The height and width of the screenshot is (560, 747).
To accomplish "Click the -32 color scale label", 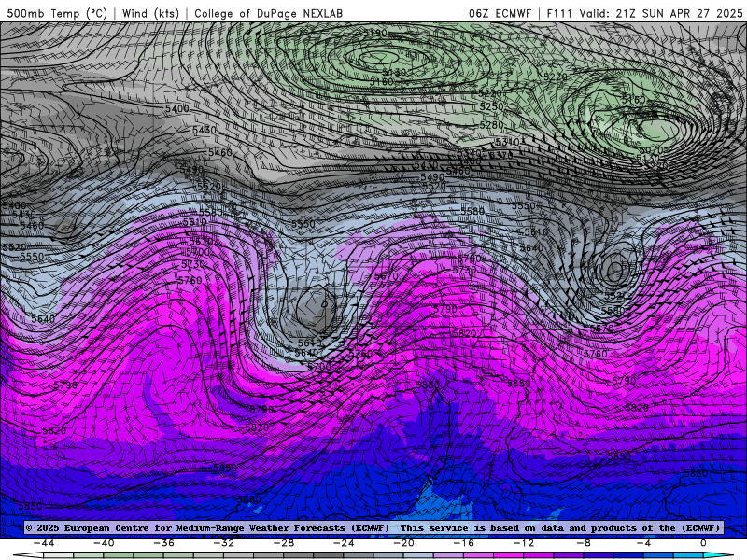I will (224, 543).
